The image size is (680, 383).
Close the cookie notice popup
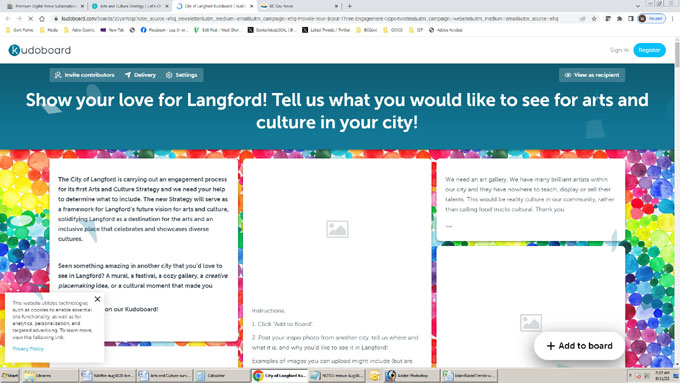pyautogui.click(x=98, y=299)
